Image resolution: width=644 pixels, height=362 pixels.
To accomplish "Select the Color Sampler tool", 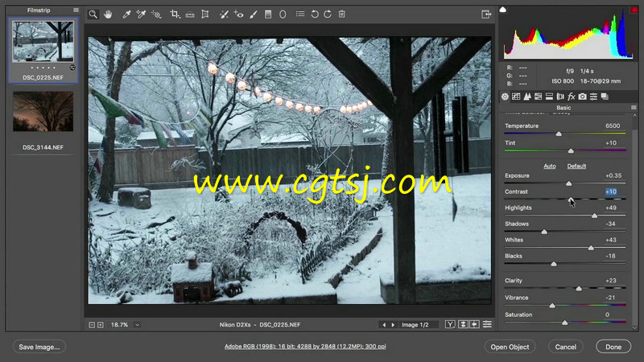I will [x=142, y=14].
